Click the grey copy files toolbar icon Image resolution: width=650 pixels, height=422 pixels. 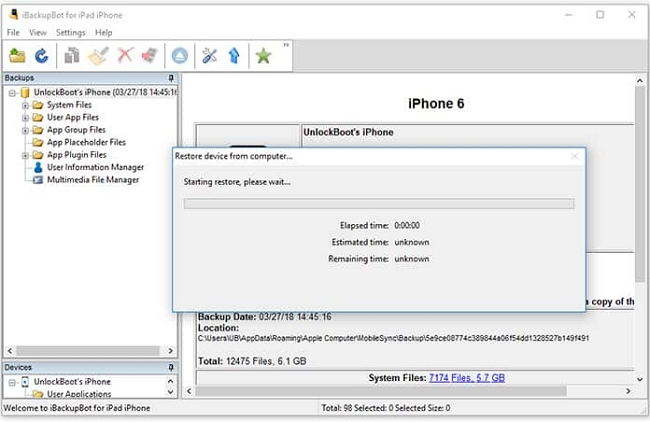(72, 56)
